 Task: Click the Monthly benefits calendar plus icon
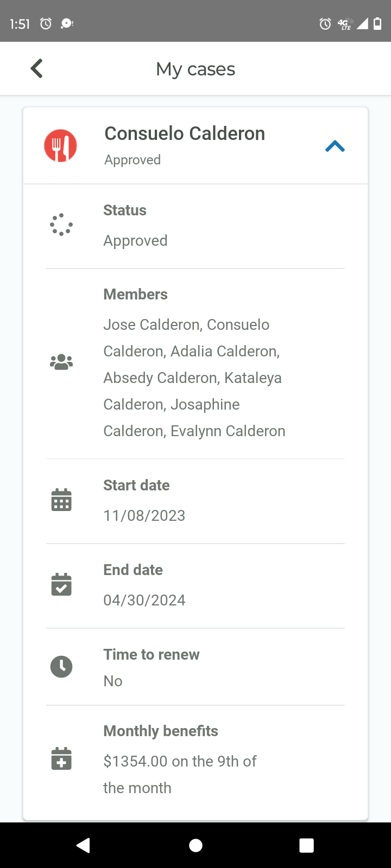[61, 758]
